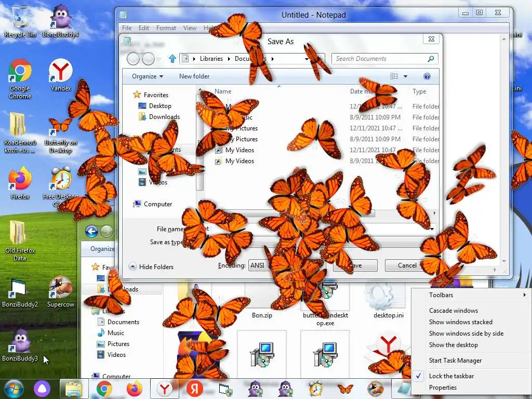532x399 pixels.
Task: Expand the view options dropdown arrow
Action: pyautogui.click(x=405, y=76)
